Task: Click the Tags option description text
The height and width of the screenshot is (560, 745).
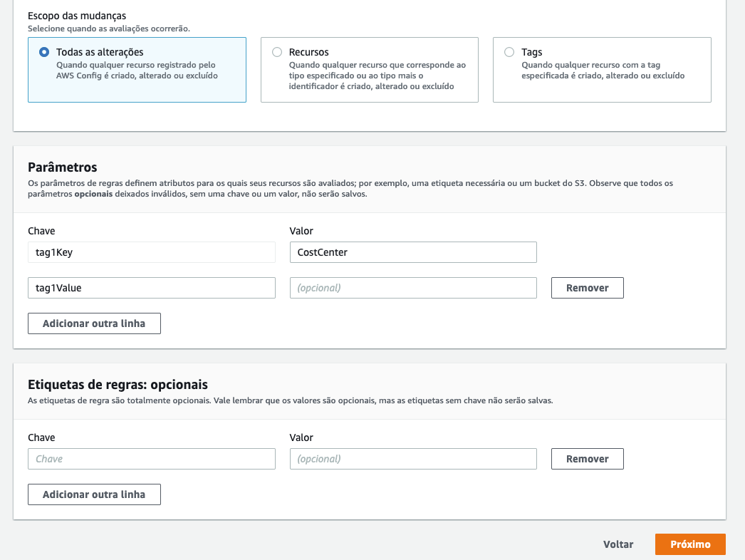Action: pyautogui.click(x=603, y=71)
